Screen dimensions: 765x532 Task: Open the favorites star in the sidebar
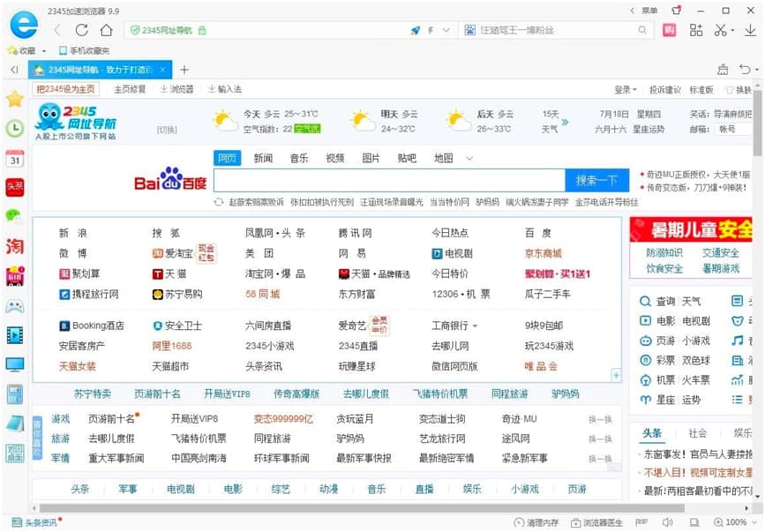(15, 99)
